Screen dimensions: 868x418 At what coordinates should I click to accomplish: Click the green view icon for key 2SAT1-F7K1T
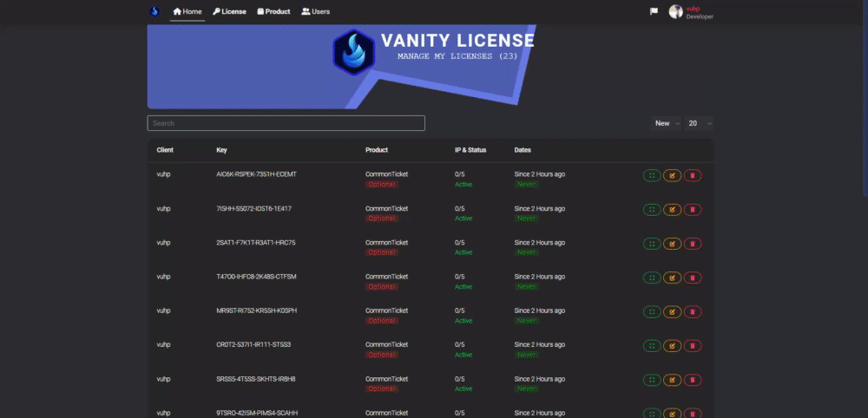pos(652,244)
